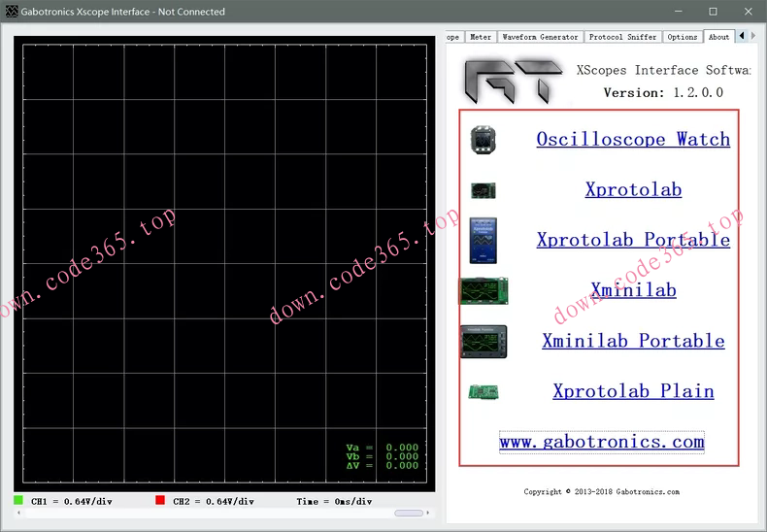Click the Xminilab Portable device image
The image size is (767, 532).
point(484,342)
